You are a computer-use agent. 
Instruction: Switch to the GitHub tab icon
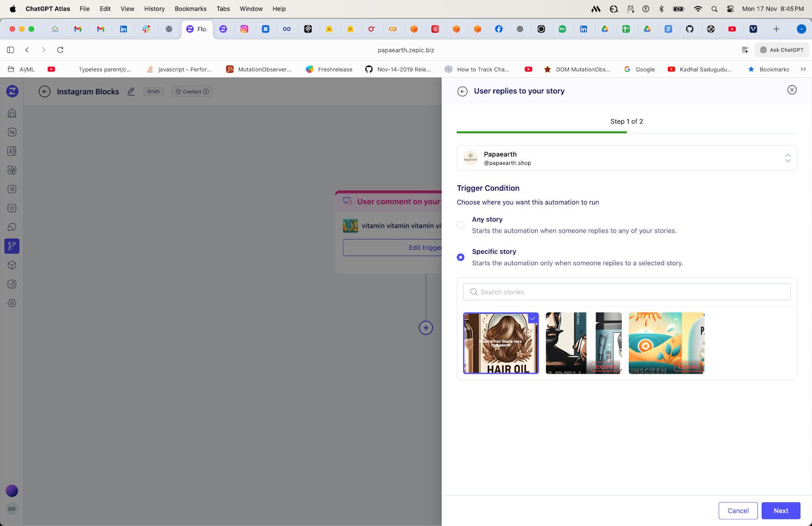click(x=690, y=29)
